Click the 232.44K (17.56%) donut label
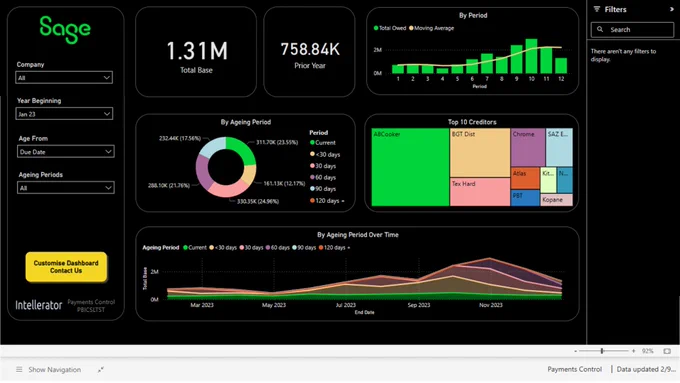Image resolution: width=680 pixels, height=383 pixels. [x=180, y=138]
